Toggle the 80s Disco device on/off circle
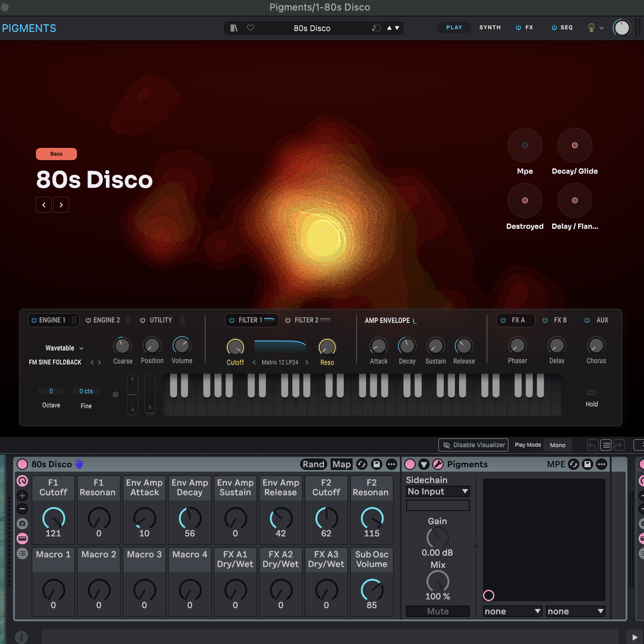 point(22,464)
